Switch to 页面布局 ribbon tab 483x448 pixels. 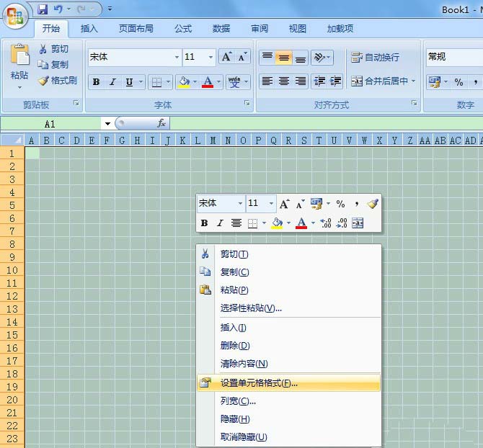point(136,29)
